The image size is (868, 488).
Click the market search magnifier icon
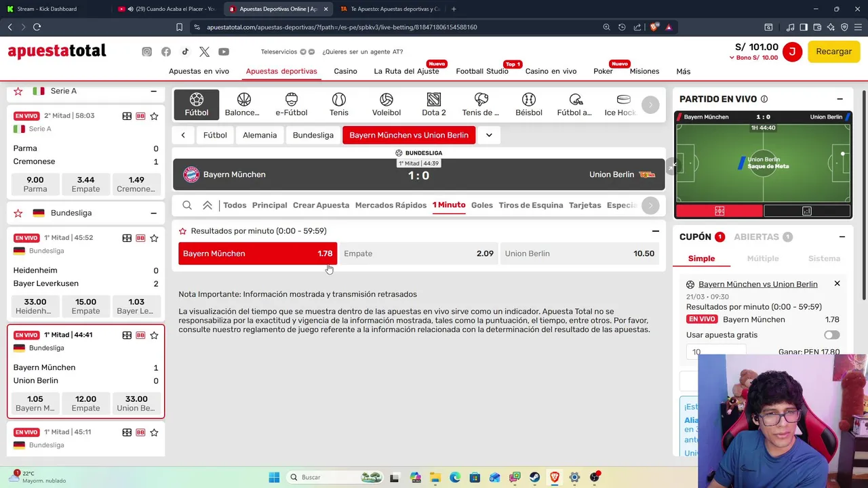click(187, 205)
